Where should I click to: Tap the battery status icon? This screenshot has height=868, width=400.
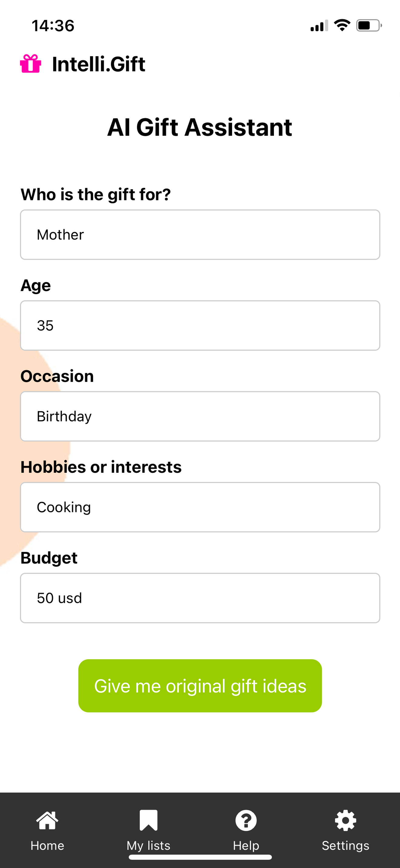point(369,26)
